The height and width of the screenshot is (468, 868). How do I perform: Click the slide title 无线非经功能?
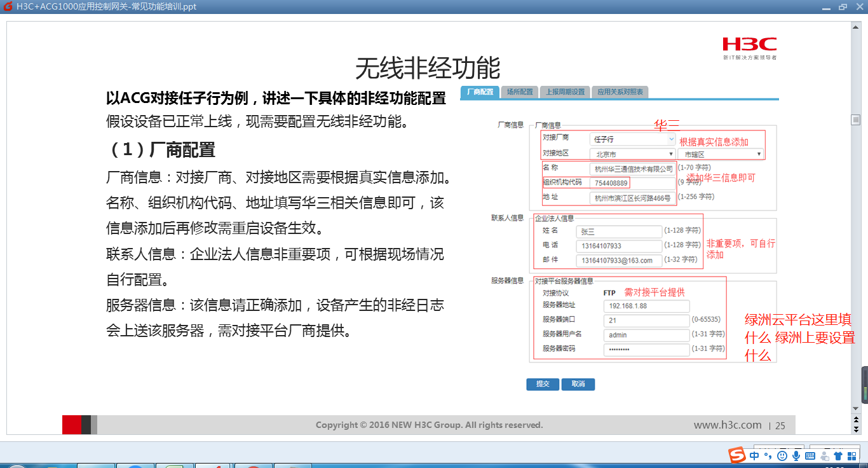[x=428, y=67]
